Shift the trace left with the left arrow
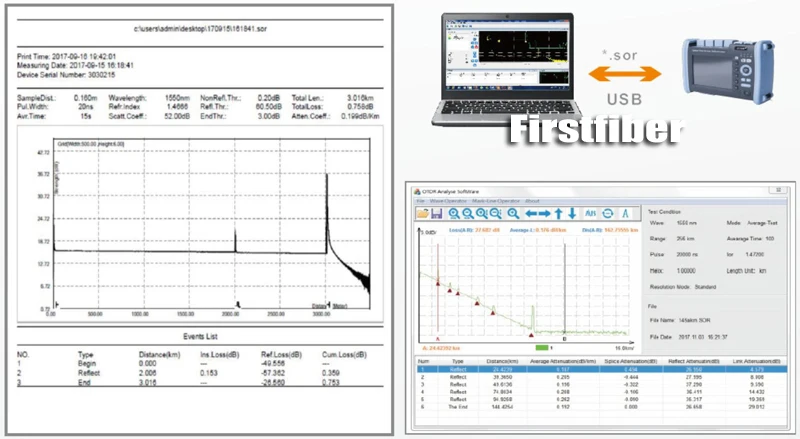 [x=531, y=213]
